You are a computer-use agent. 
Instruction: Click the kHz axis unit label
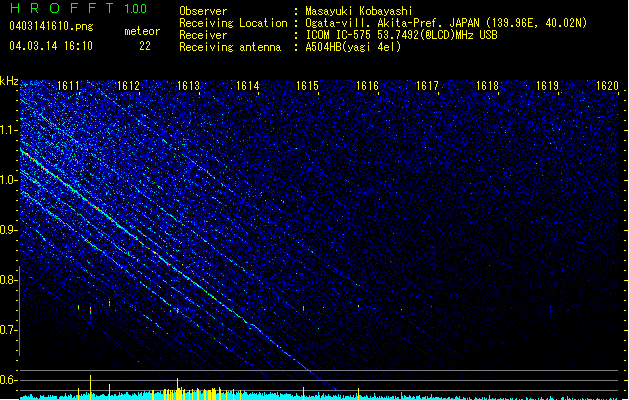[x=9, y=81]
